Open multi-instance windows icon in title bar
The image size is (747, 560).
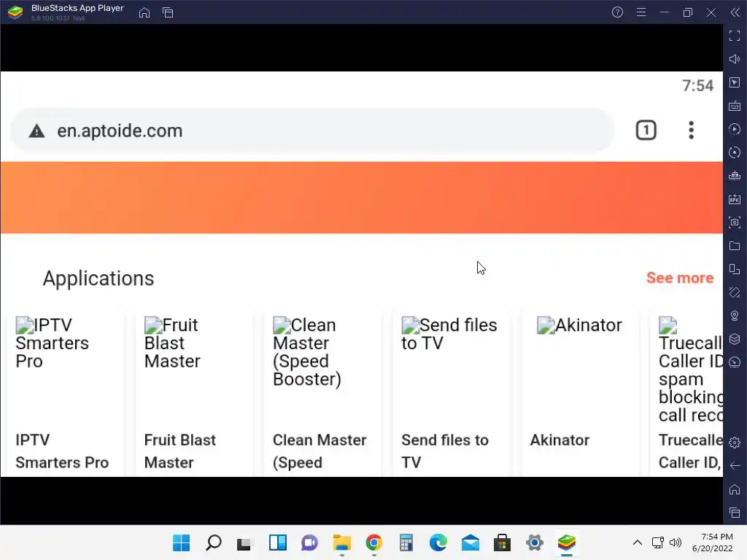click(x=168, y=12)
